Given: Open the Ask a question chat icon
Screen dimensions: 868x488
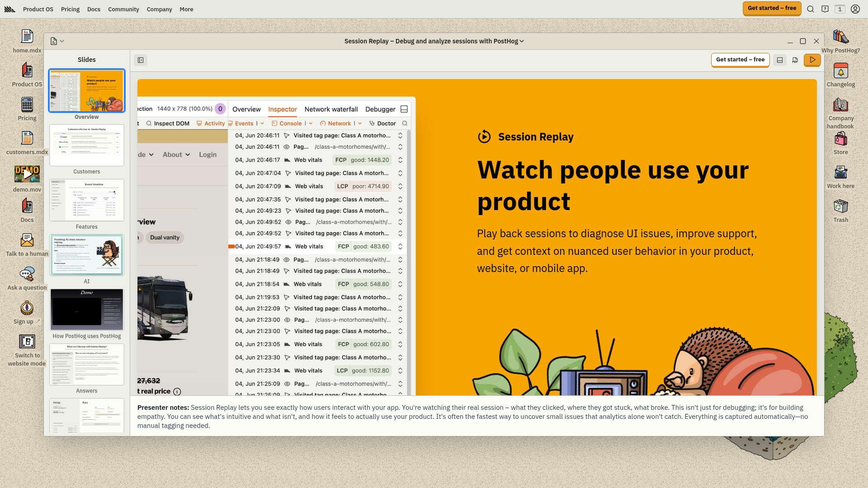Looking at the screenshot, I should [27, 278].
